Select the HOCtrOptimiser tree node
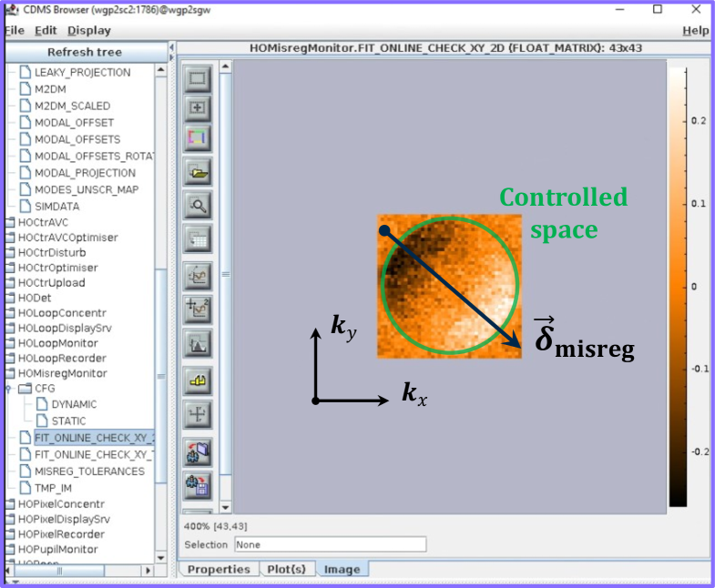 coord(58,268)
